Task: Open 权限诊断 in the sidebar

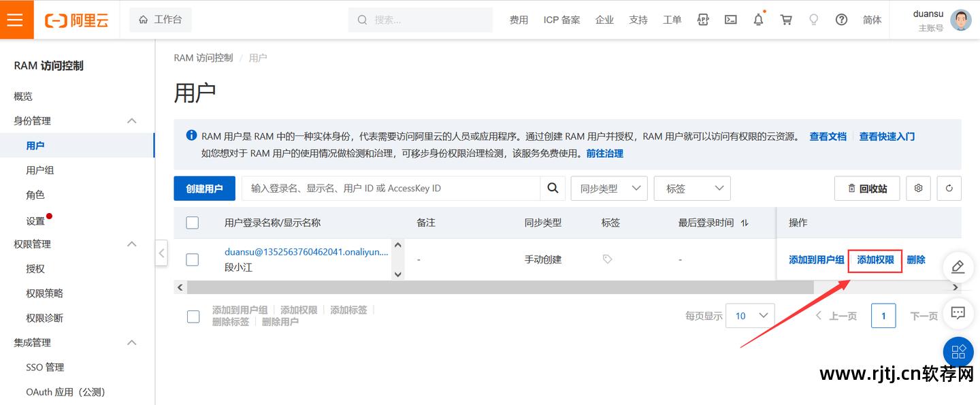Action: click(x=45, y=318)
